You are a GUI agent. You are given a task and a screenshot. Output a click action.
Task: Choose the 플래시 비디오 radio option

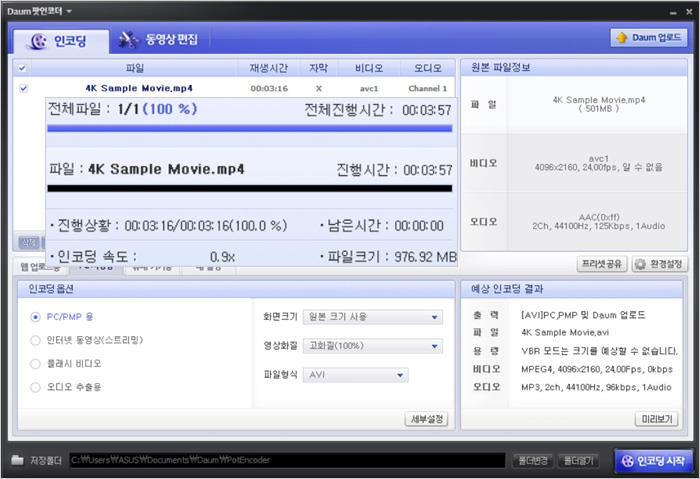tap(36, 364)
